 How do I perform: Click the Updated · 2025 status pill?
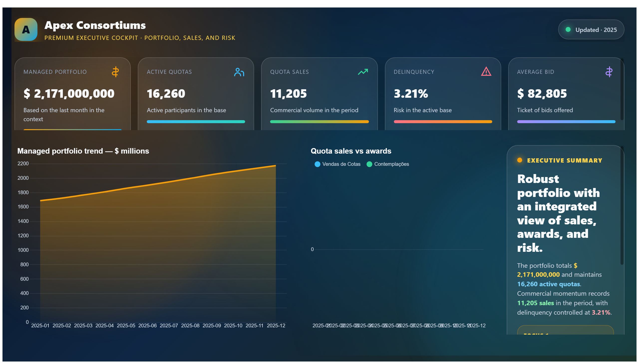[x=591, y=29]
